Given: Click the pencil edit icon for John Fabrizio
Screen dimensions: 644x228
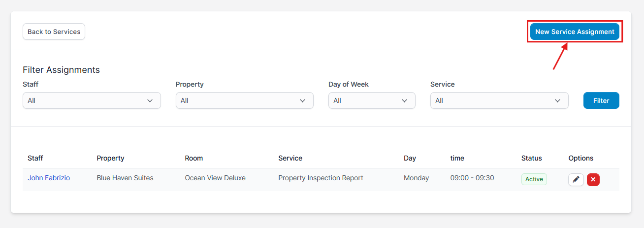Looking at the screenshot, I should [x=576, y=180].
